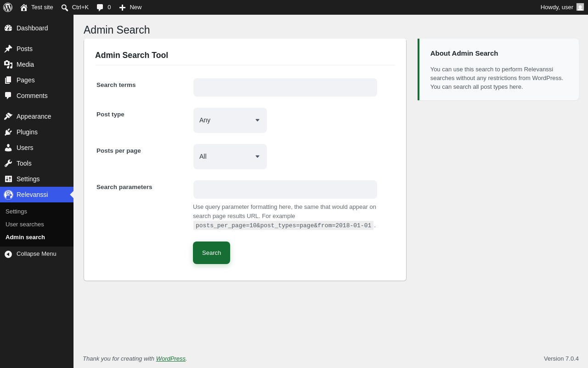Click the example query parameter code text
Screen dimensions: 588x368
coord(283,225)
